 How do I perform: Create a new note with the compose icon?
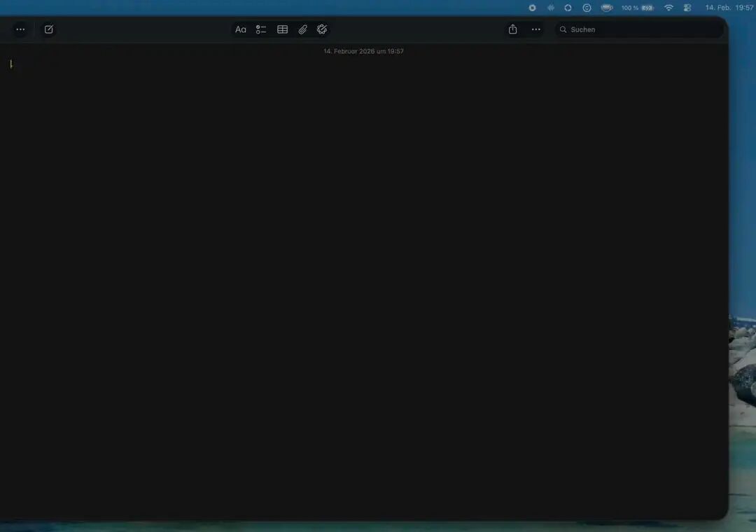pos(48,29)
